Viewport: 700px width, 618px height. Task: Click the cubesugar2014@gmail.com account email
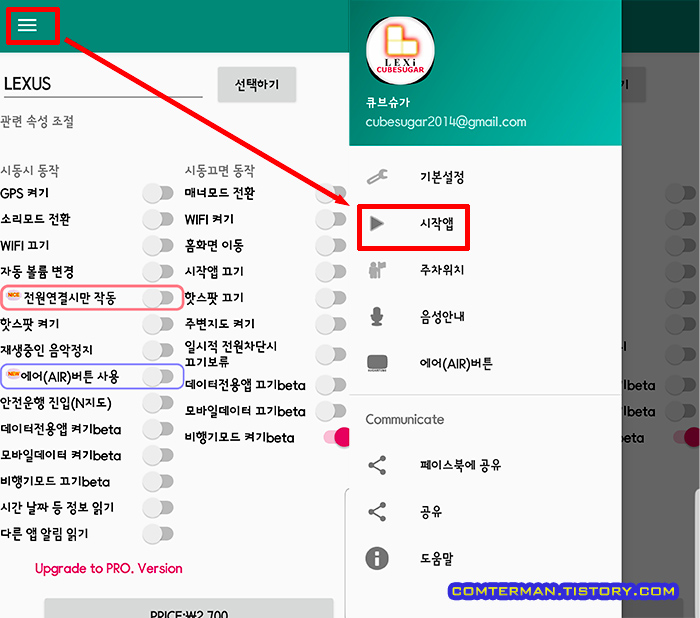pyautogui.click(x=446, y=122)
